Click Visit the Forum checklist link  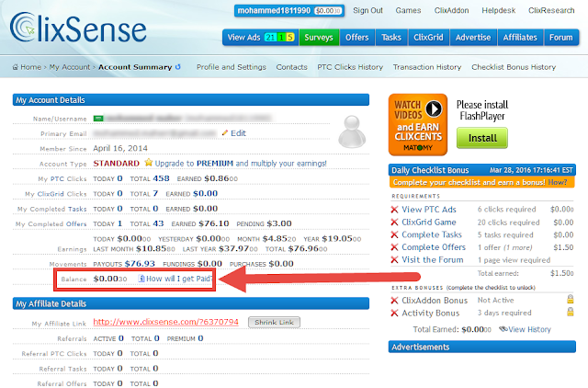click(x=433, y=259)
